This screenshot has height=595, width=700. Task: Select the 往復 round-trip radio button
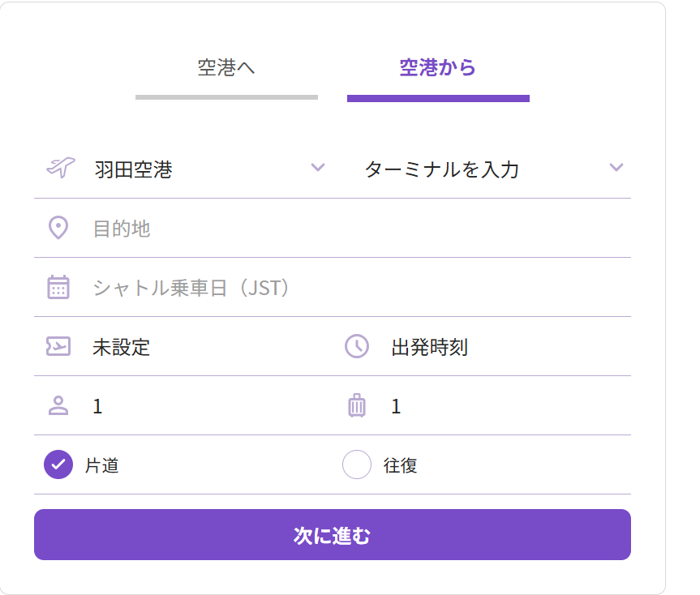pyautogui.click(x=357, y=465)
